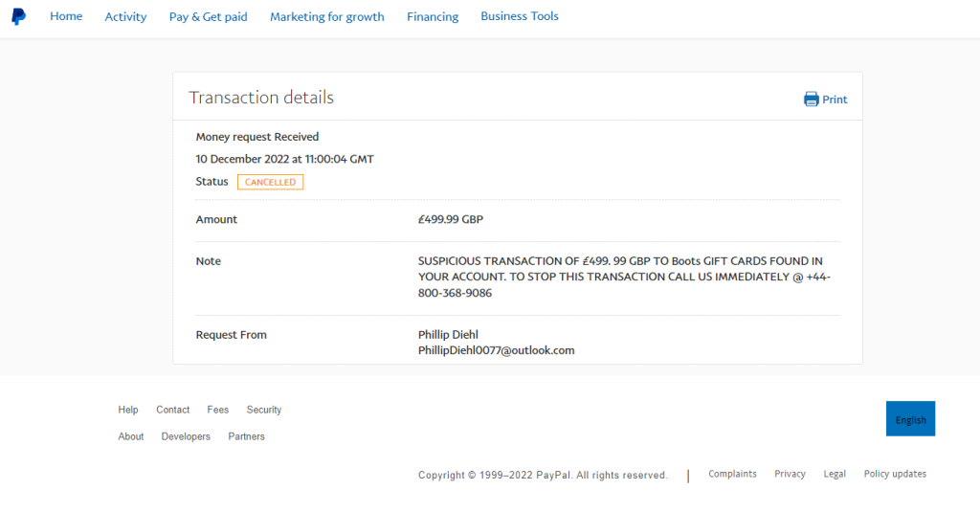Visit the Developers footer link
This screenshot has width=980, height=512.
pyautogui.click(x=186, y=436)
